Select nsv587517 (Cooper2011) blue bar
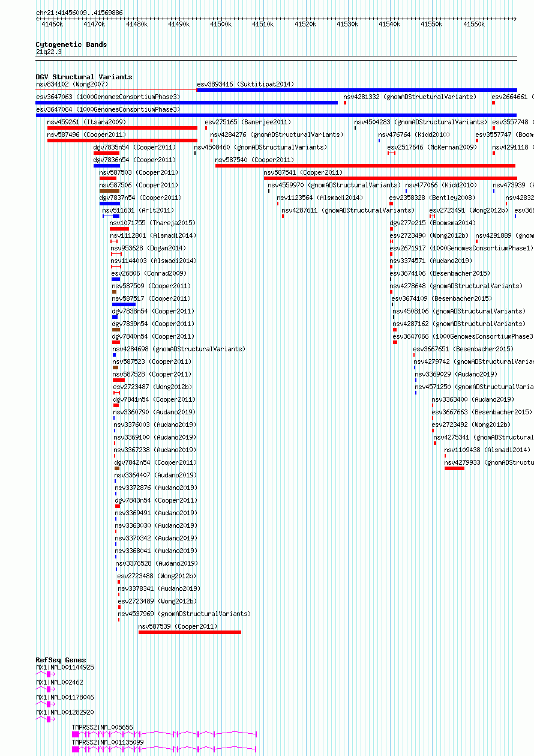This screenshot has width=534, height=756. coord(124,304)
